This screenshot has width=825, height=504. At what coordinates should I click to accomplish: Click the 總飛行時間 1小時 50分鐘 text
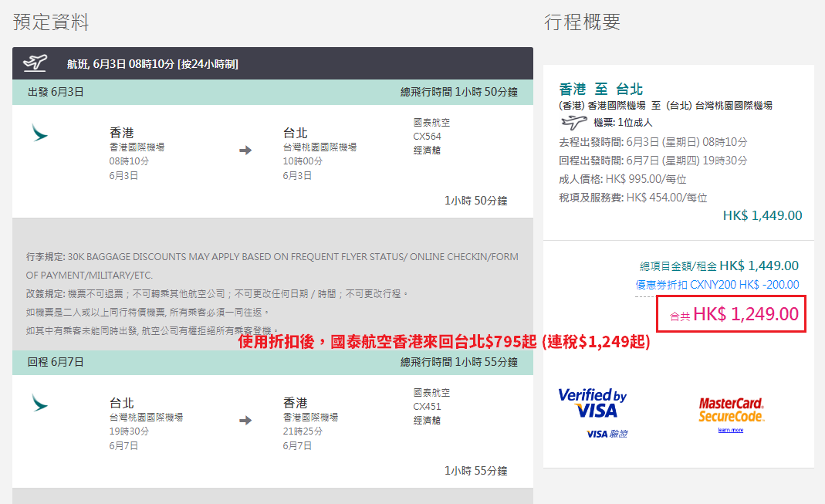point(458,92)
